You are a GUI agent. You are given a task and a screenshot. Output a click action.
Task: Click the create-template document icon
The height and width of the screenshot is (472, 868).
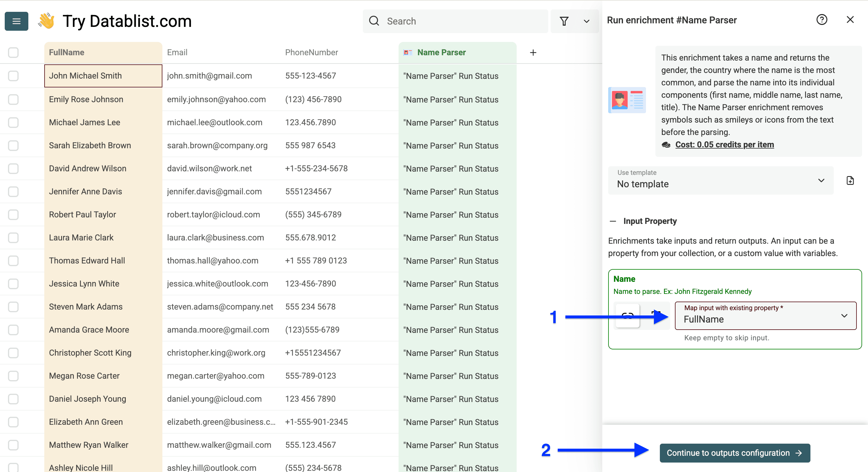pos(851,180)
